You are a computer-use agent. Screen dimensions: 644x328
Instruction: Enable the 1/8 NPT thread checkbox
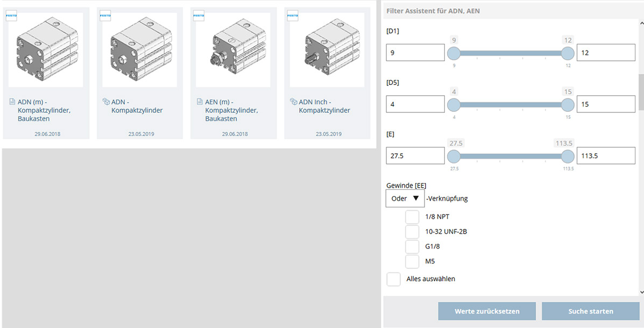412,217
